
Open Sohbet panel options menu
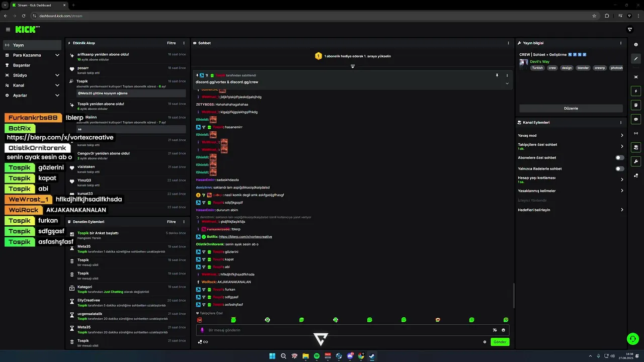point(509,43)
